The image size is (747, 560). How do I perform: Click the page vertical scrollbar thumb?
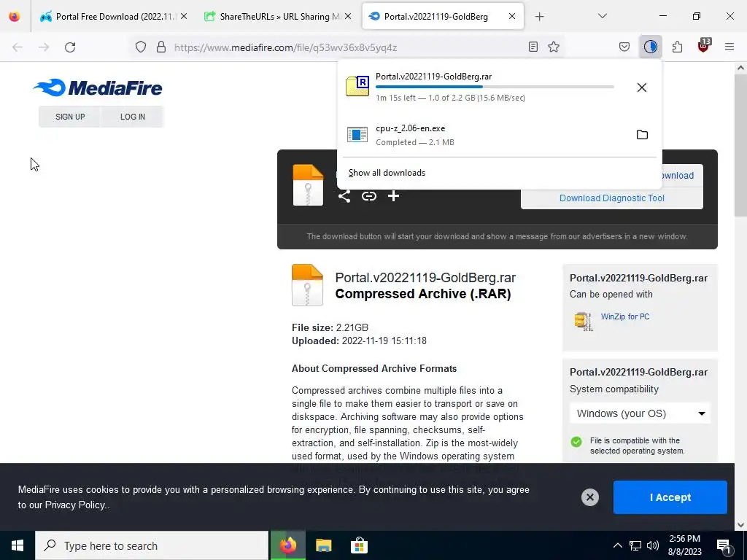[x=740, y=145]
